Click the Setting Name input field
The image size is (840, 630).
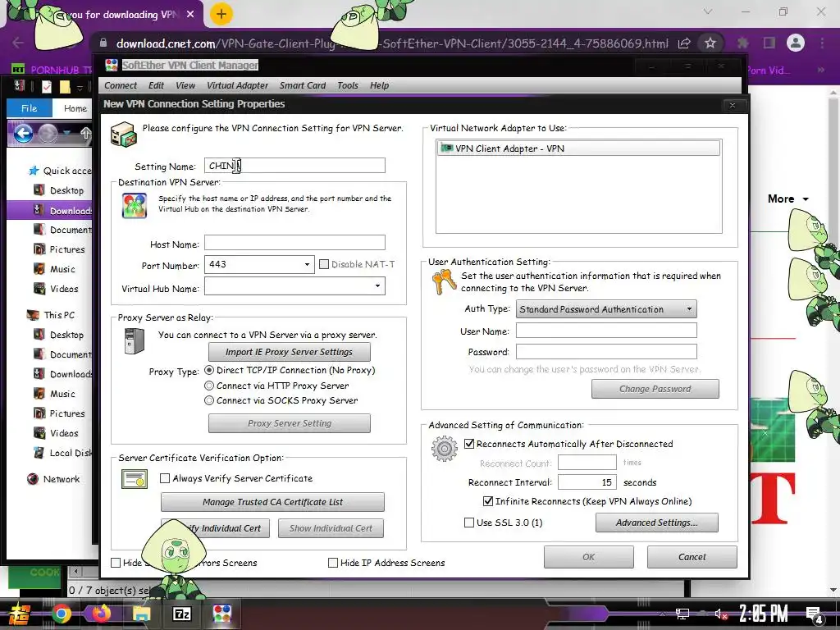[x=294, y=166]
